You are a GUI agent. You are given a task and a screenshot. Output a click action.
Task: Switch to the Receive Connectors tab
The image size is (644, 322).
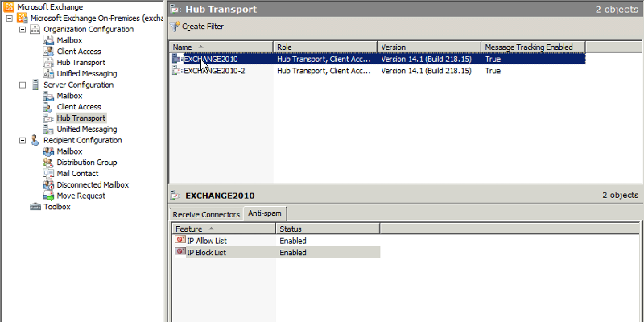tap(206, 214)
